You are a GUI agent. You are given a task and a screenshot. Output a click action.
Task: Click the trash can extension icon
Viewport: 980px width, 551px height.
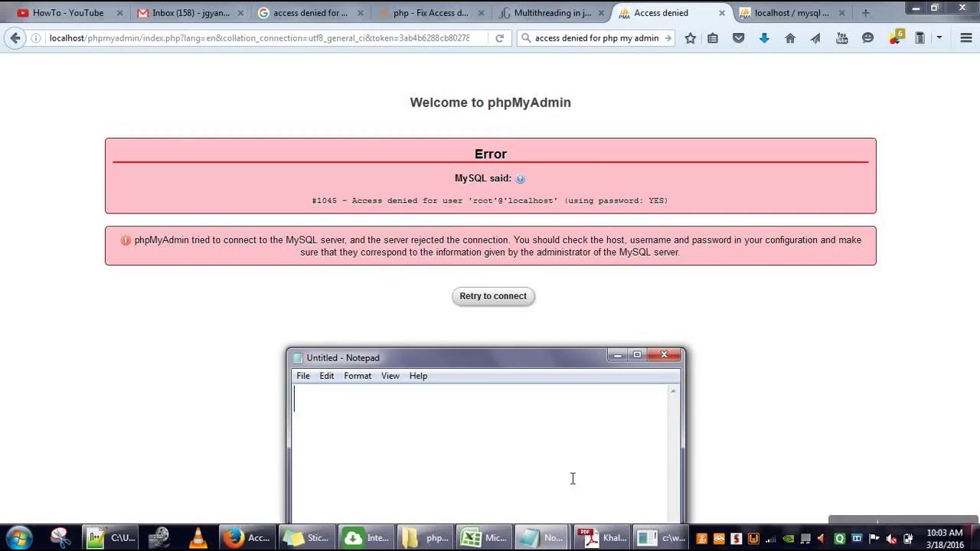pos(920,38)
